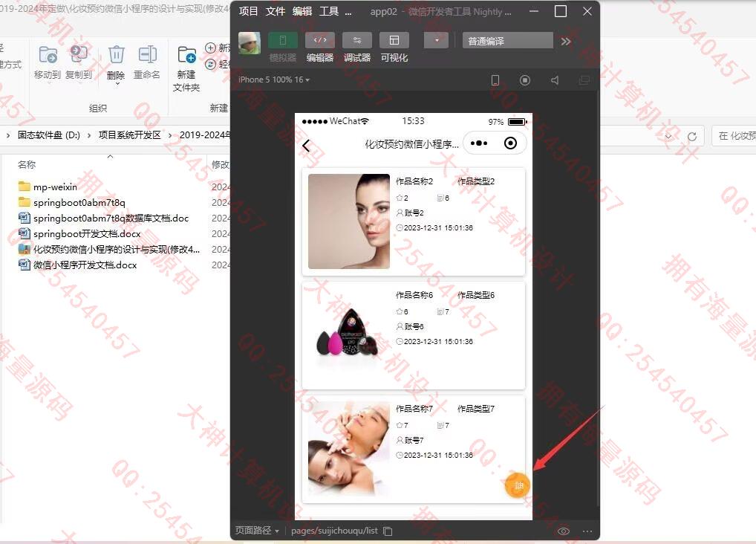
Task: Toggle the editor (编辑器) panel button
Action: click(x=319, y=41)
